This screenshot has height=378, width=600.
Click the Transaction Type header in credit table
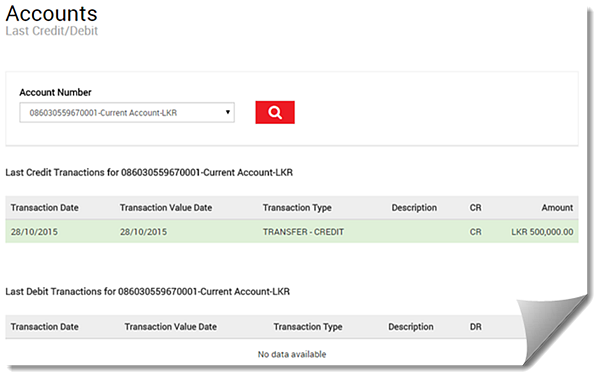[297, 208]
